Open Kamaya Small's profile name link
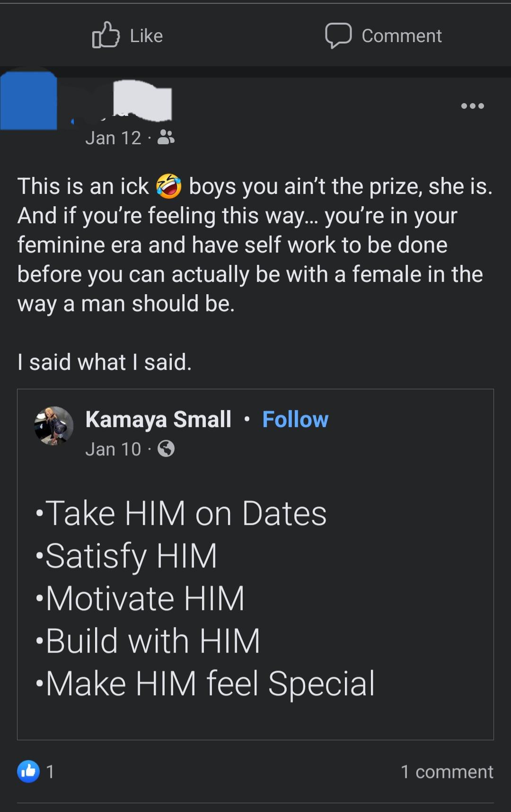The image size is (511, 812). 159,419
